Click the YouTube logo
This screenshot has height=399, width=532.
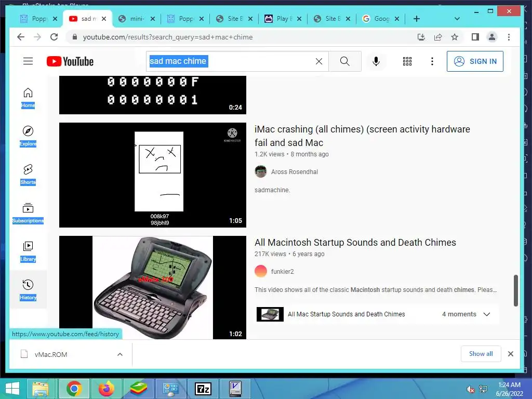[x=70, y=61]
